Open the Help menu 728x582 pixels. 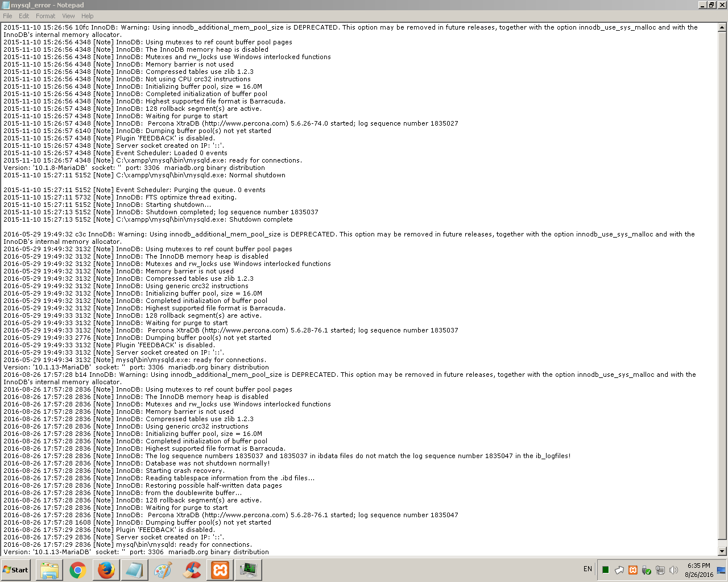click(88, 16)
